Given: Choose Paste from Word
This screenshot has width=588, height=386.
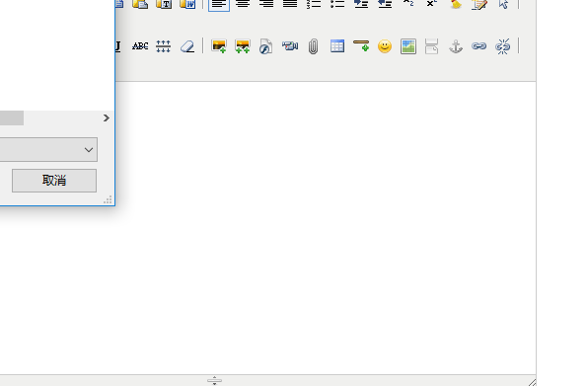Looking at the screenshot, I should click(x=187, y=4).
